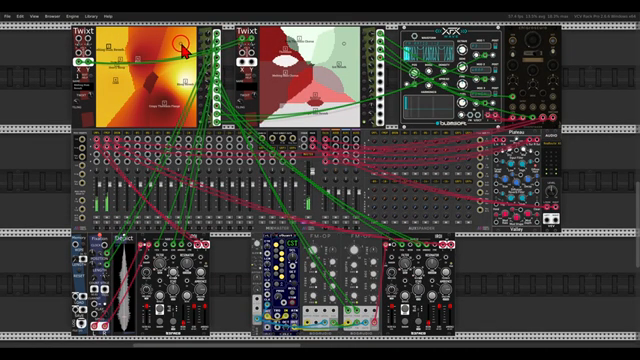Viewport: 640px width, 360px height.
Task: Open the Help menu
Action: 108,16
